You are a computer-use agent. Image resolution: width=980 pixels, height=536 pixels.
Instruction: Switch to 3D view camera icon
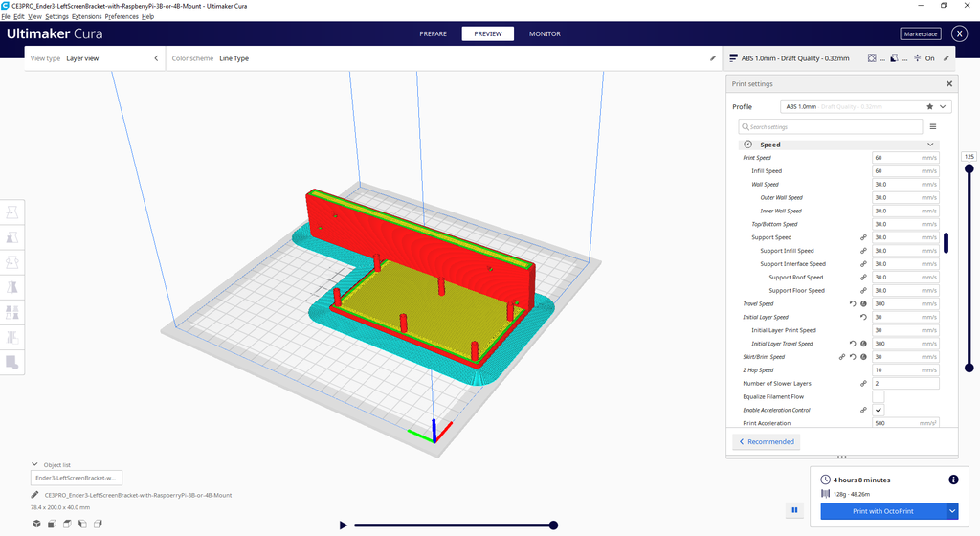(37, 524)
